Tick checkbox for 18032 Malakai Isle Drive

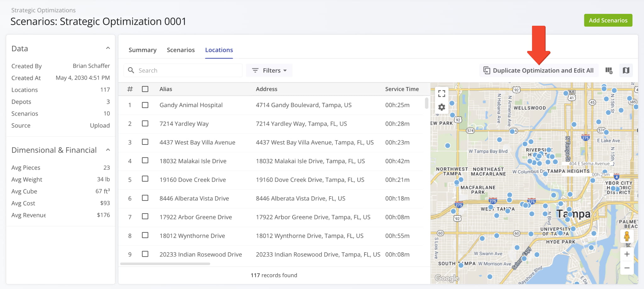point(145,161)
